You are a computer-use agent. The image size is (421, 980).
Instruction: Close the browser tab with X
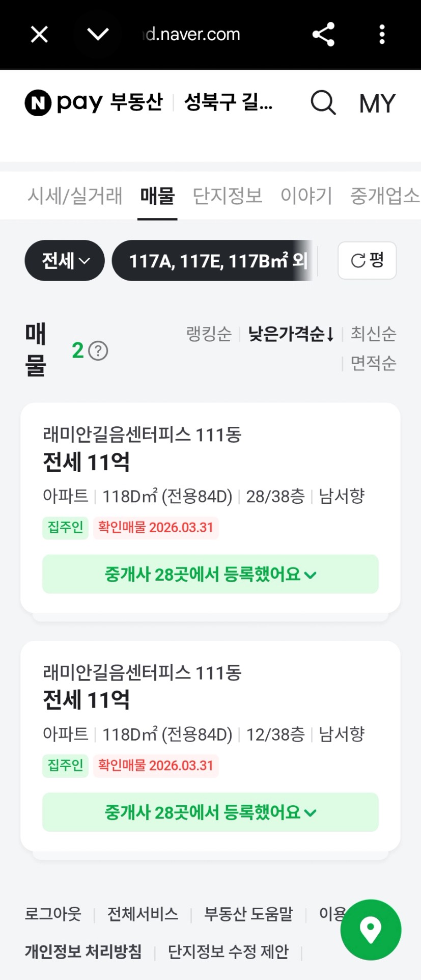(39, 35)
